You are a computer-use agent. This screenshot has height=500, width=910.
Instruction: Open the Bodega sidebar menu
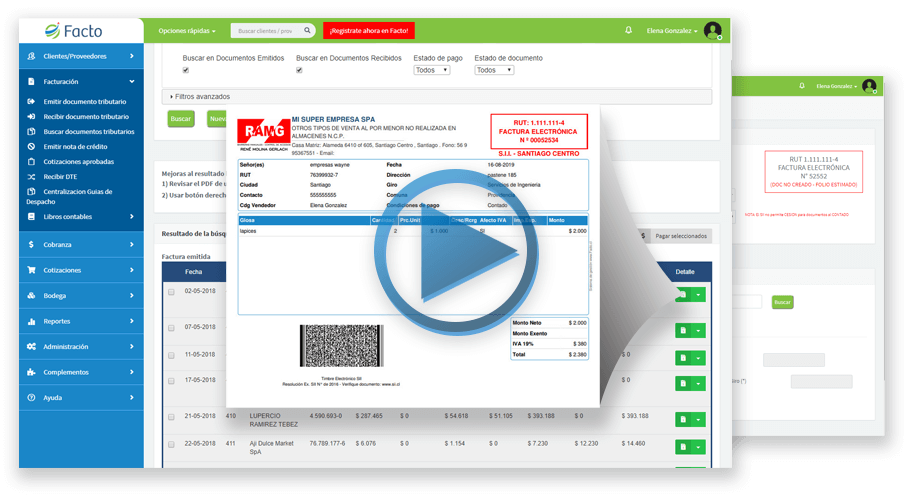[x=80, y=296]
